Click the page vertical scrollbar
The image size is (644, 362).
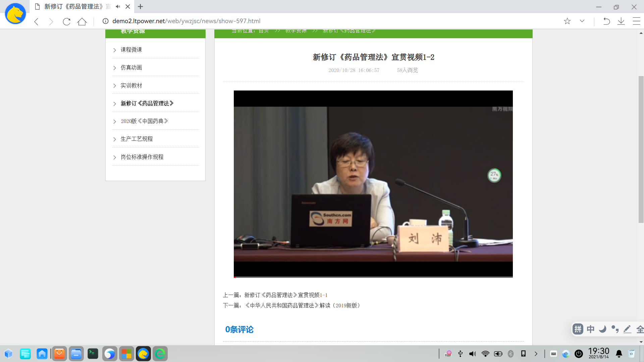[x=641, y=149]
